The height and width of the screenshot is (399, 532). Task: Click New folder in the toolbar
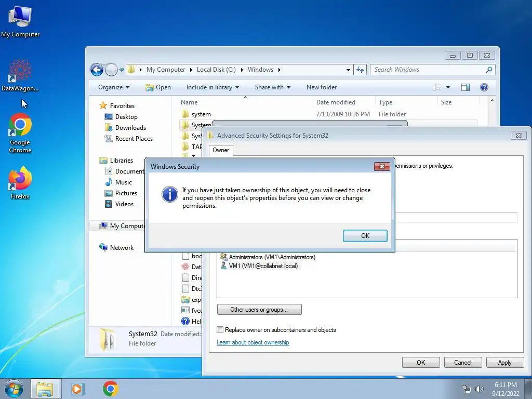(x=321, y=87)
